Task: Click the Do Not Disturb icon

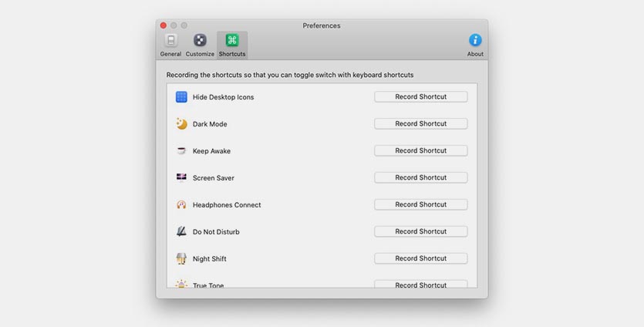Action: (x=181, y=231)
